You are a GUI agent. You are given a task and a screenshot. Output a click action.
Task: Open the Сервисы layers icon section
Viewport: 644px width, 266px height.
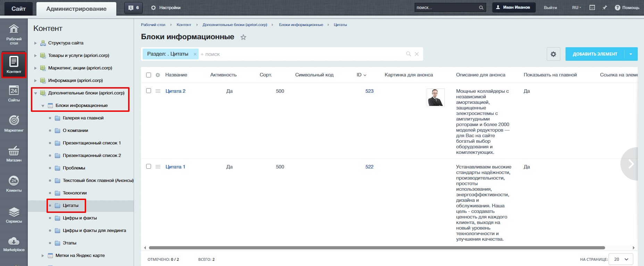coord(14,215)
